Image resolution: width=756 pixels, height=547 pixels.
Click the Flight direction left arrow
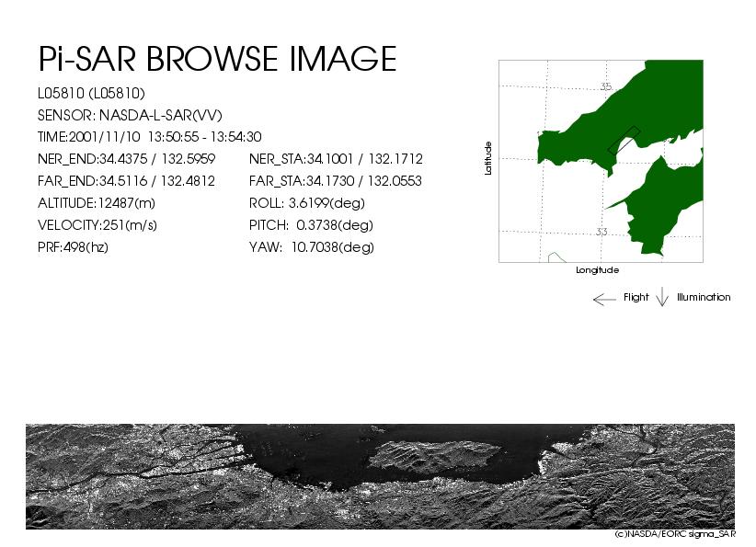[604, 300]
